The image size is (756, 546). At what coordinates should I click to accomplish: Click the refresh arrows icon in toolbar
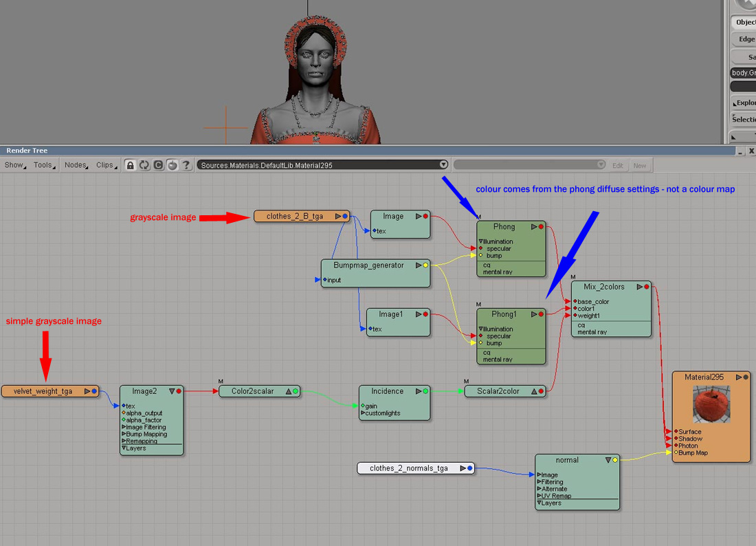pos(144,165)
